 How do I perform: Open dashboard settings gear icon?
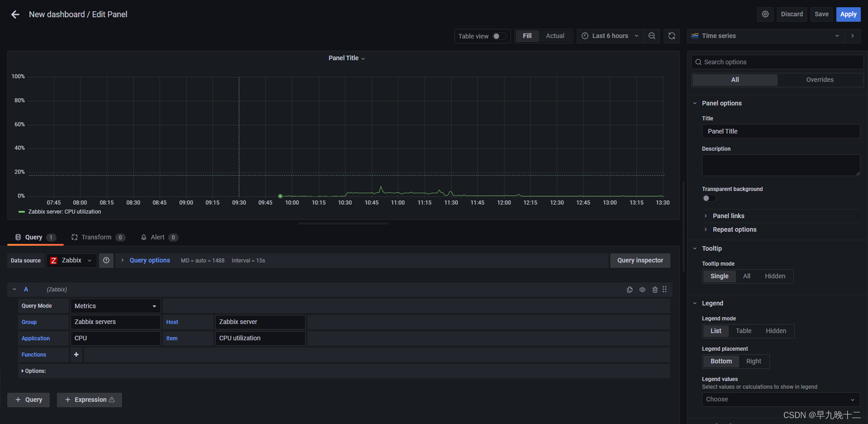click(x=765, y=14)
